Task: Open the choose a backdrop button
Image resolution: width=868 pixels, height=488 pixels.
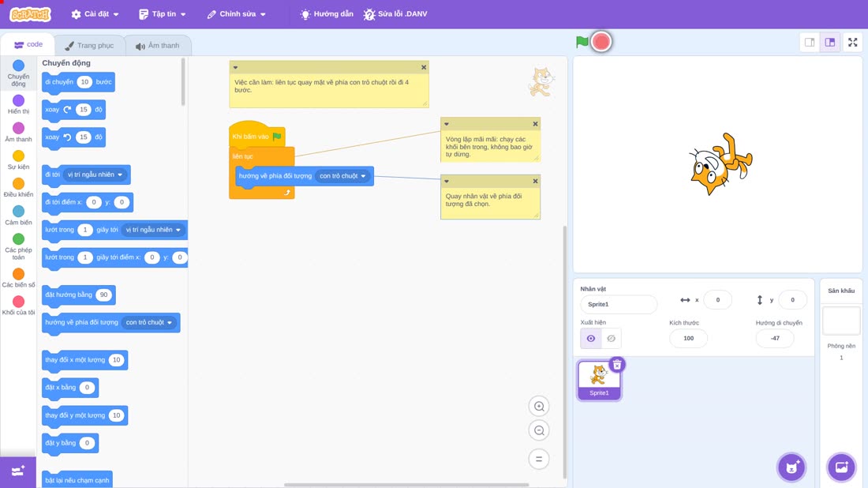Action: (x=841, y=467)
